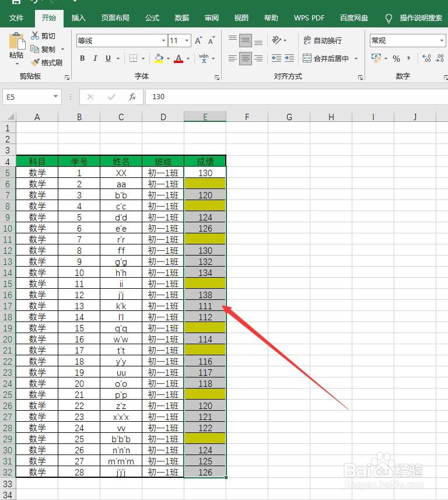Toggle Underline formatting
Viewport: 448px width, 500px height.
click(x=108, y=58)
